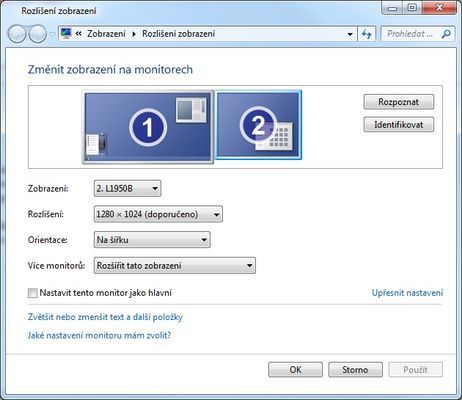Click the monitor icon in the address bar

[x=66, y=33]
